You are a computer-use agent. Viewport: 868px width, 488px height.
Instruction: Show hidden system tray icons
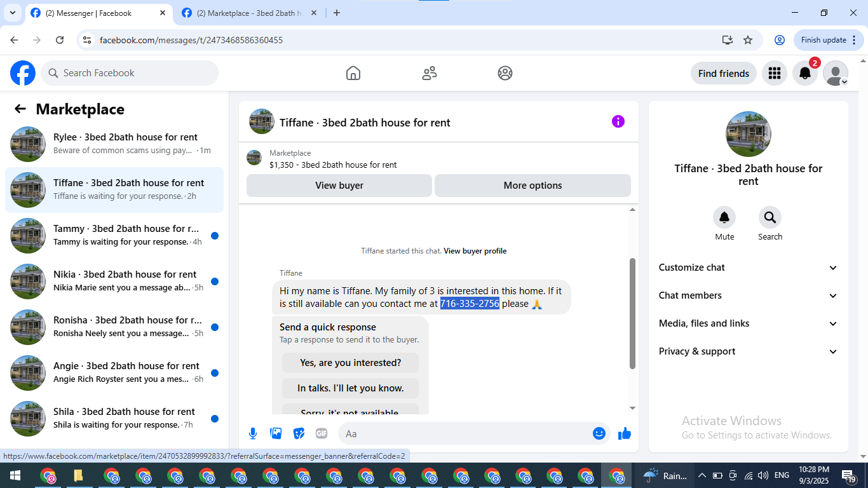click(702, 475)
